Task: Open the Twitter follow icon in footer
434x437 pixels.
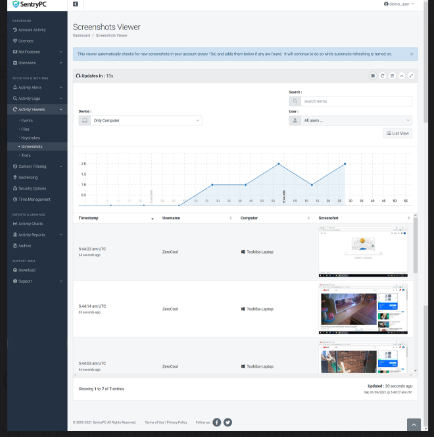Action: pyautogui.click(x=228, y=422)
